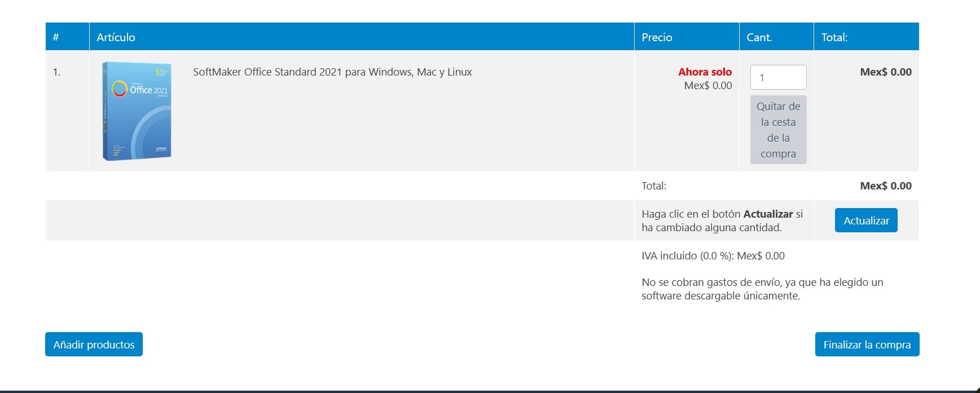Remove item via Quitar de la cesta button
980x393 pixels.
coord(778,130)
